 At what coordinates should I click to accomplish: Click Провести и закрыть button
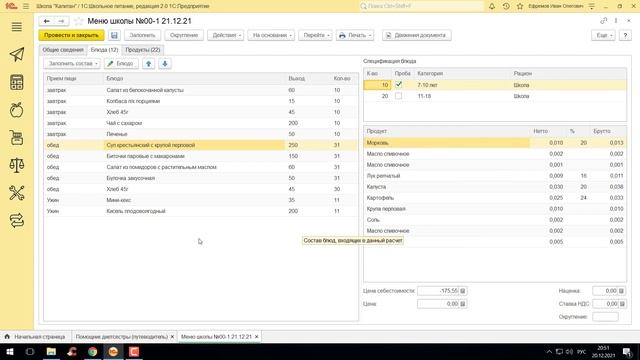[x=71, y=36]
